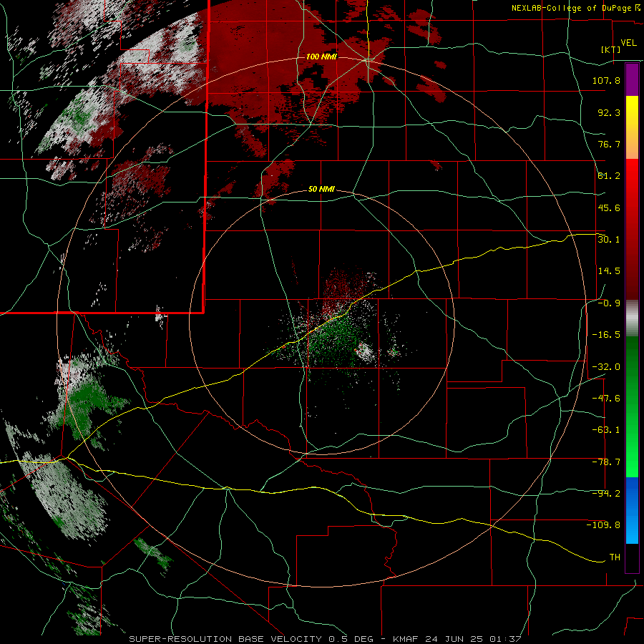Screen dimensions: 644x644
Task: Click the 50 NMI range ring label
Action: (x=321, y=189)
